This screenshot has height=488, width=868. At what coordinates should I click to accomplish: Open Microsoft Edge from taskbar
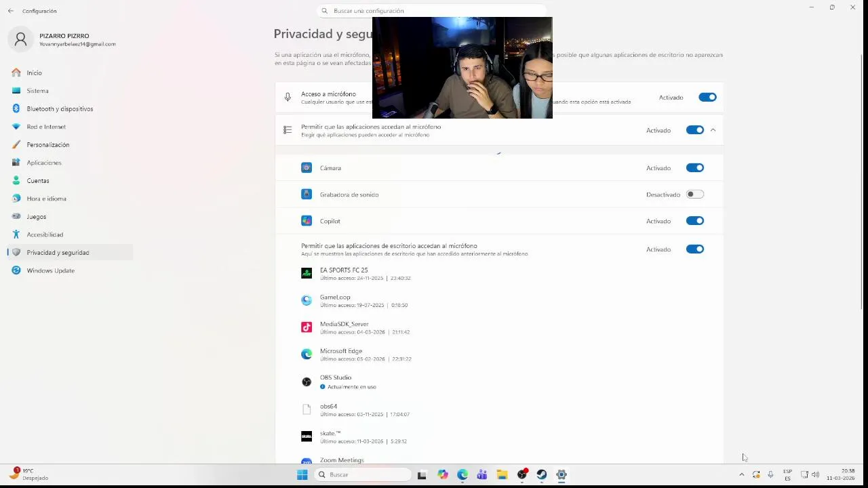[x=462, y=475]
